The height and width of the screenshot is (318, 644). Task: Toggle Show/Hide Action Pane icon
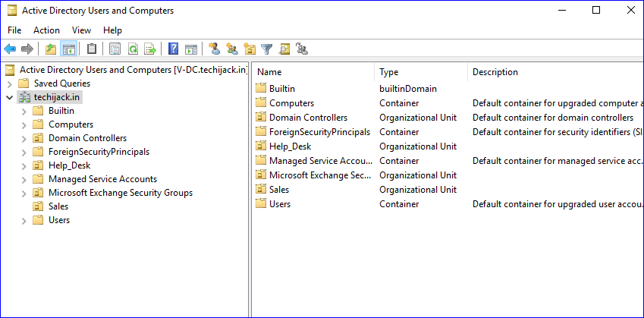(191, 49)
